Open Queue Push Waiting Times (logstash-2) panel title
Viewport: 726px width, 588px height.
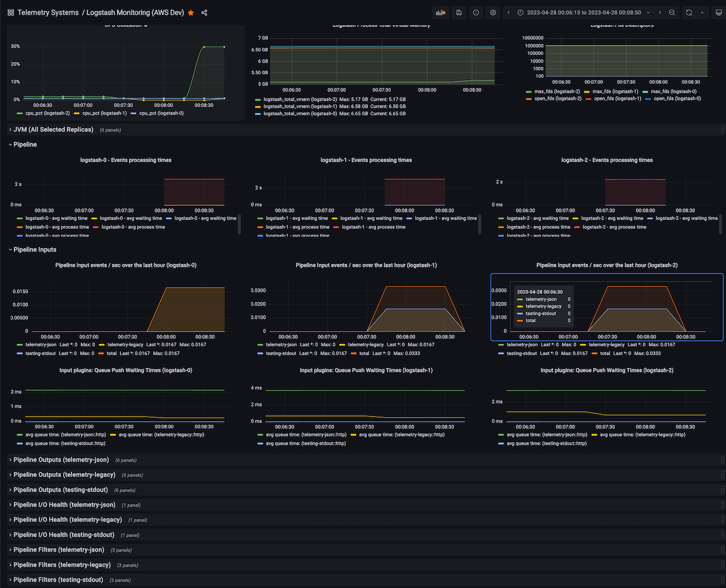tap(607, 370)
